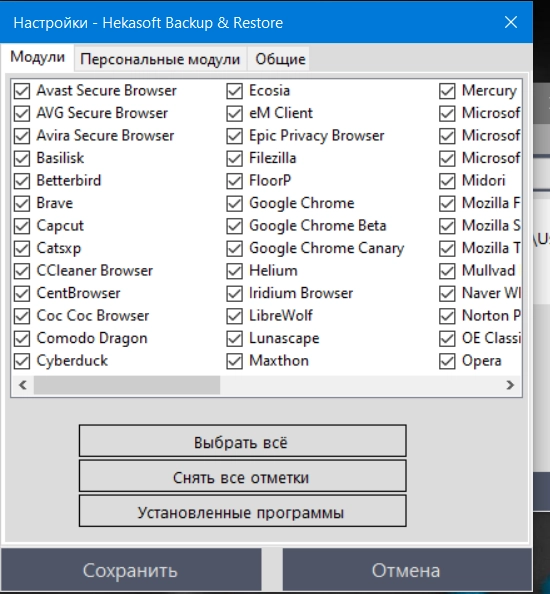This screenshot has height=594, width=550.
Task: Disable the Opera module
Action: pyautogui.click(x=447, y=361)
